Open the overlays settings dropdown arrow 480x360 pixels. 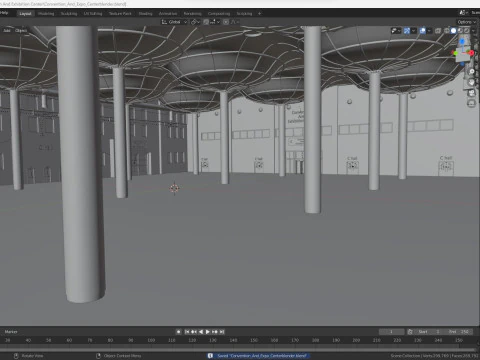click(x=429, y=30)
